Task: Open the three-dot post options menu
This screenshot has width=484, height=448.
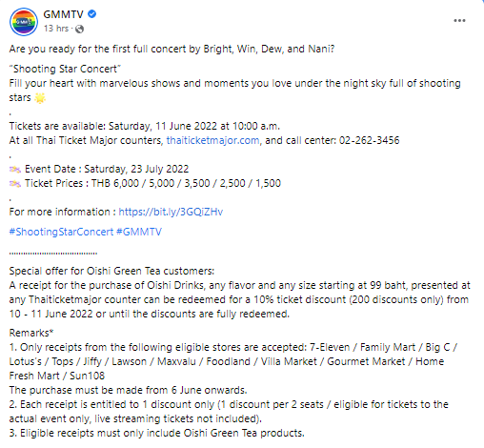Action: [x=459, y=21]
